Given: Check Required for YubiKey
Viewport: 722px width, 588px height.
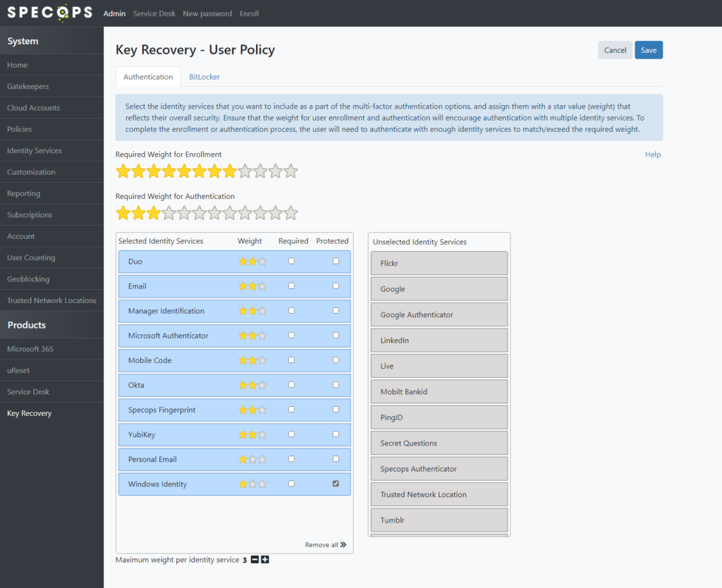Looking at the screenshot, I should point(291,434).
